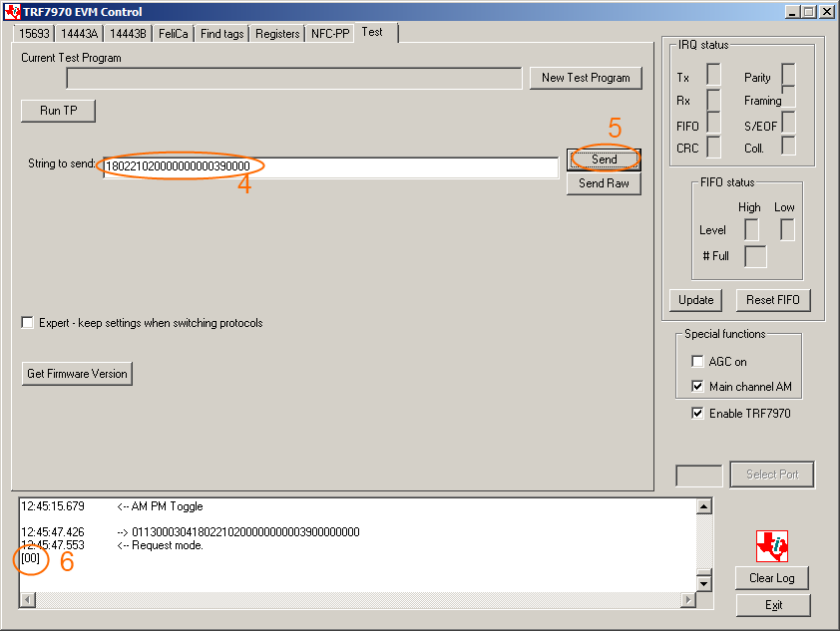Click the port field beside Select Port
Viewport: 840px width, 631px height.
pos(698,475)
